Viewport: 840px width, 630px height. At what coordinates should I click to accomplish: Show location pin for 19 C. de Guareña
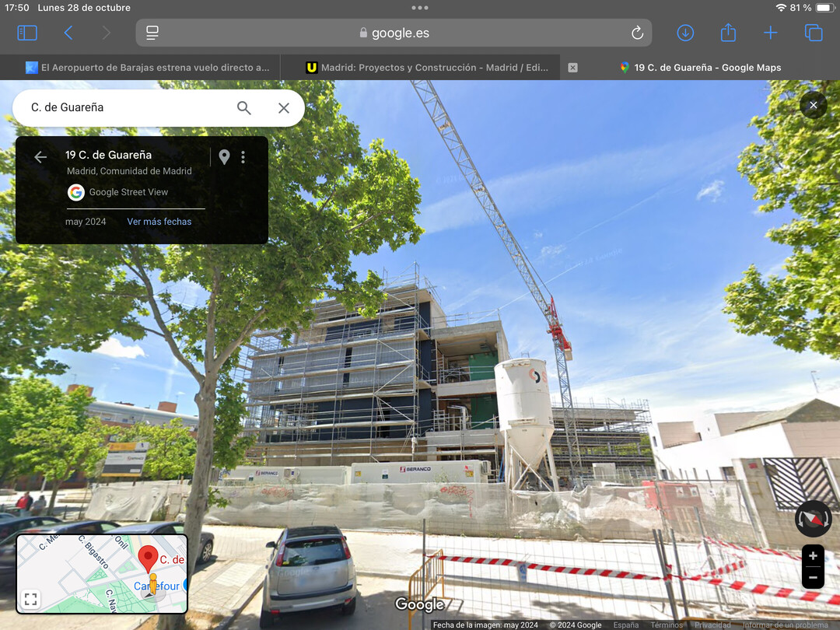(x=225, y=157)
